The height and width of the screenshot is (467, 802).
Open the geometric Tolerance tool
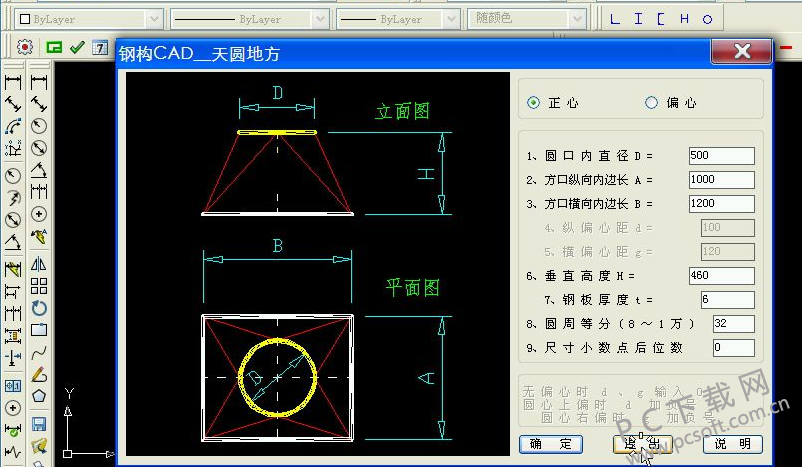pos(13,386)
